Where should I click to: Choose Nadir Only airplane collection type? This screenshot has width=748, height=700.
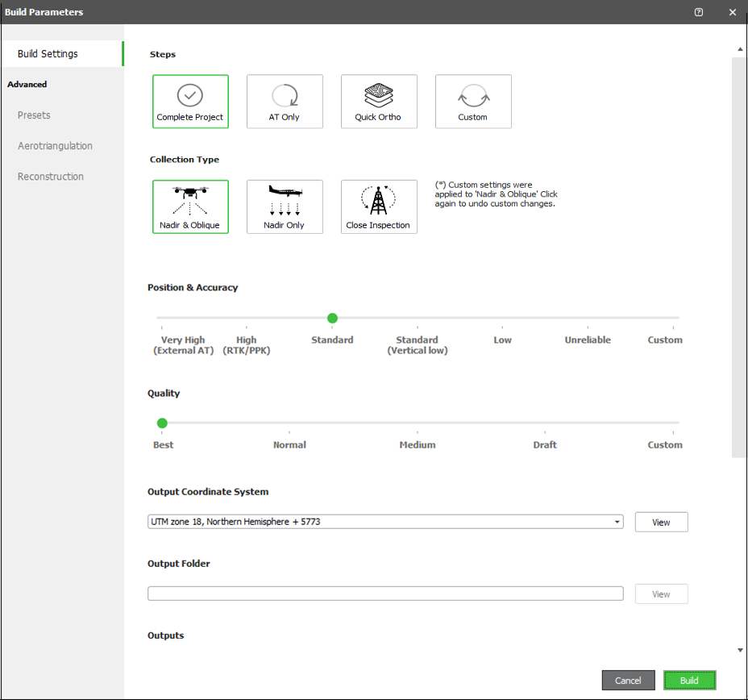click(x=285, y=206)
